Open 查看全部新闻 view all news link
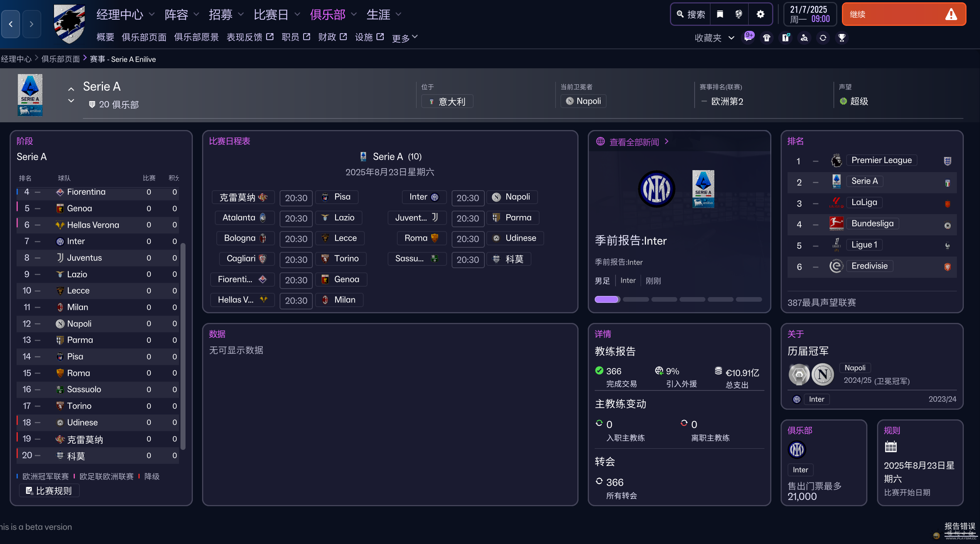Image resolution: width=980 pixels, height=544 pixels. click(634, 142)
